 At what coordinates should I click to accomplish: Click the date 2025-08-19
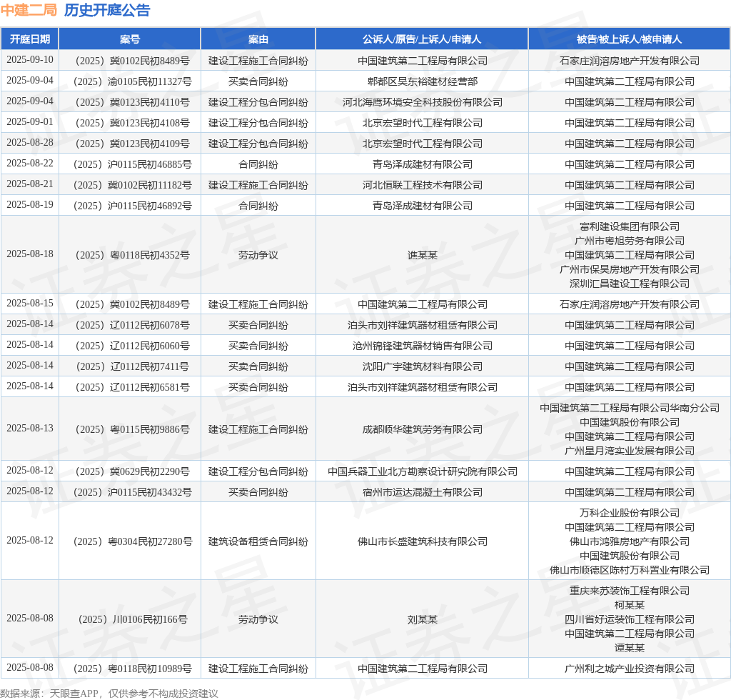tap(30, 205)
